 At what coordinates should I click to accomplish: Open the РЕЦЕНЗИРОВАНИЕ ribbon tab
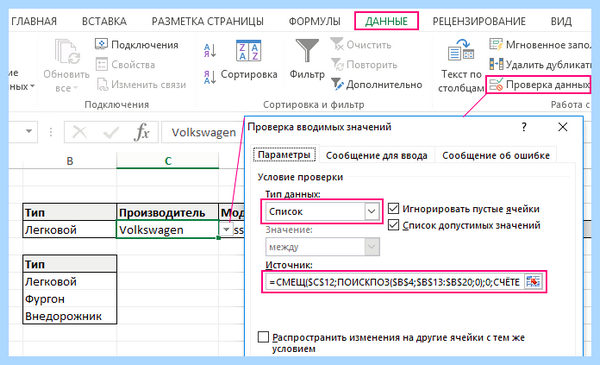tap(479, 21)
